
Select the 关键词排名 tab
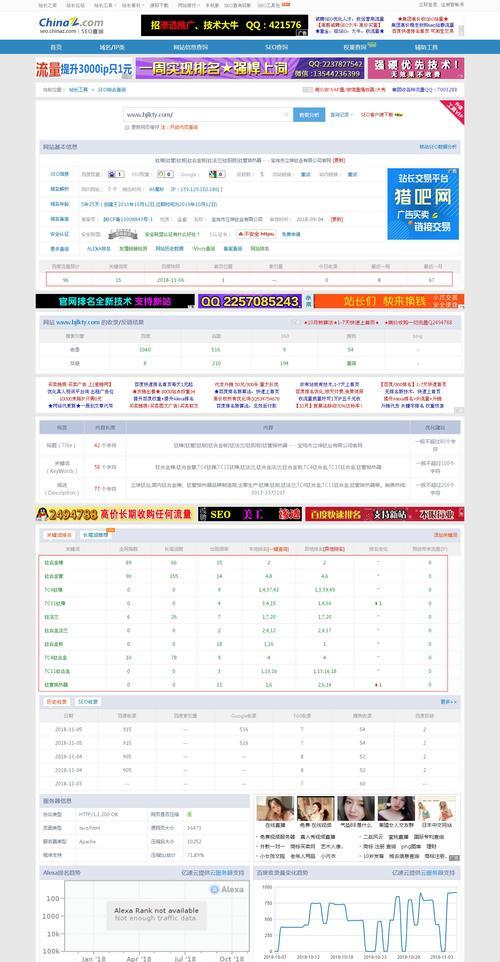[x=60, y=535]
